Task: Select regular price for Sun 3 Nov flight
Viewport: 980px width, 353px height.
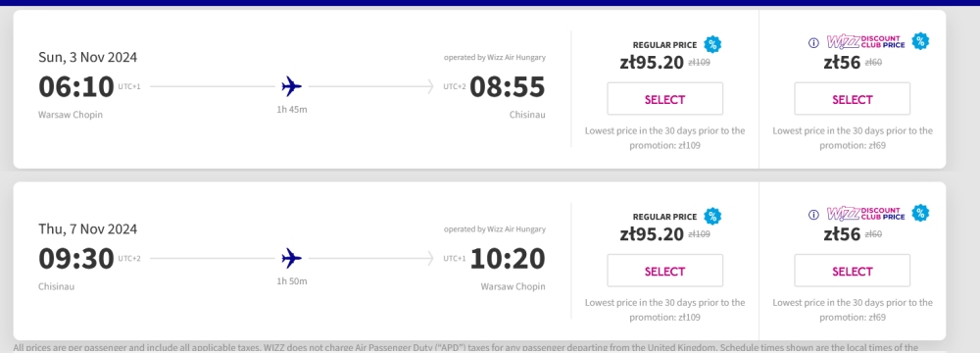Action: pos(664,99)
